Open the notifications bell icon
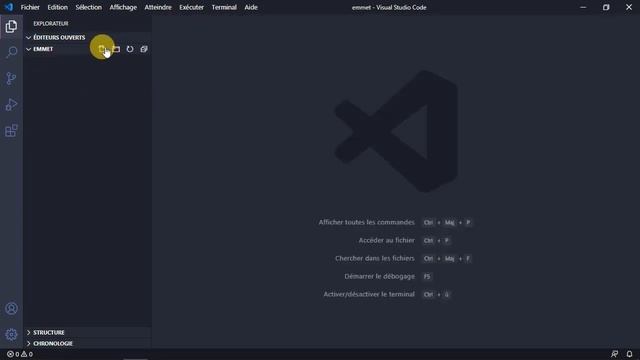The image size is (640, 360). click(x=629, y=354)
